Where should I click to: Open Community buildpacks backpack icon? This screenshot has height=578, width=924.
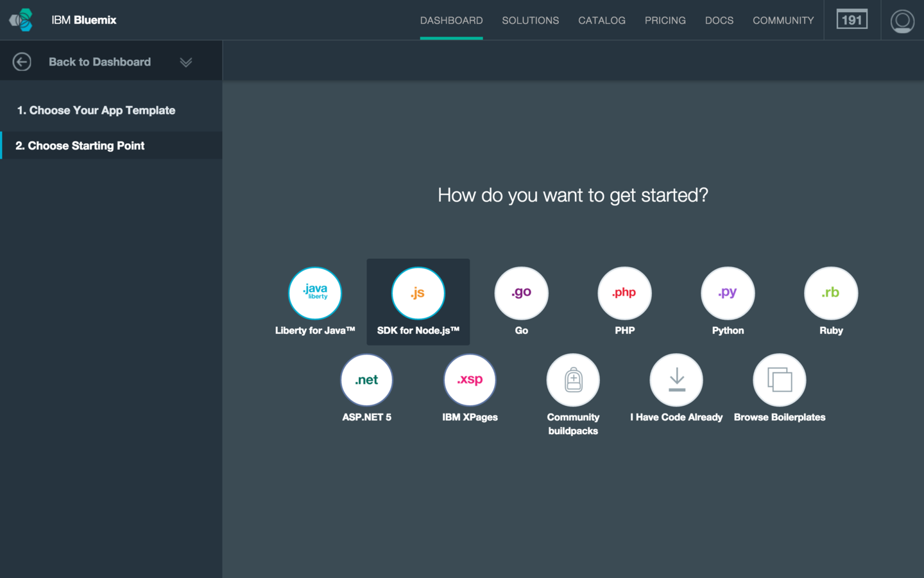(x=574, y=380)
